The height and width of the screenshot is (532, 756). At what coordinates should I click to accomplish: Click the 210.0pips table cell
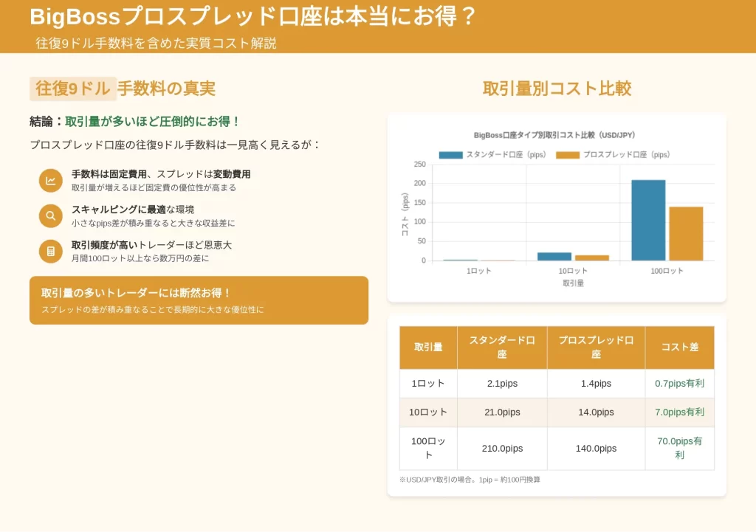coord(502,448)
